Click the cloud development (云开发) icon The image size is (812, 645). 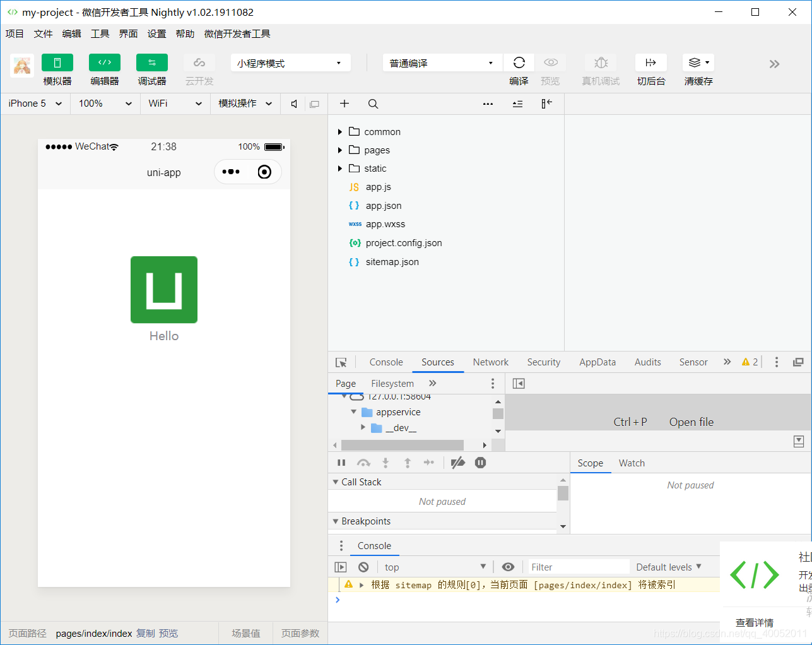pyautogui.click(x=199, y=62)
